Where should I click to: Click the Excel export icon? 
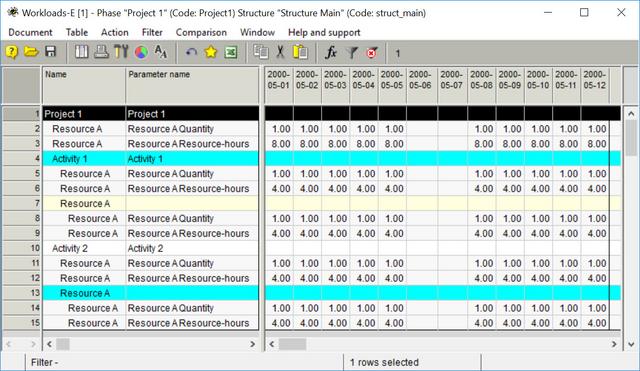pos(231,52)
